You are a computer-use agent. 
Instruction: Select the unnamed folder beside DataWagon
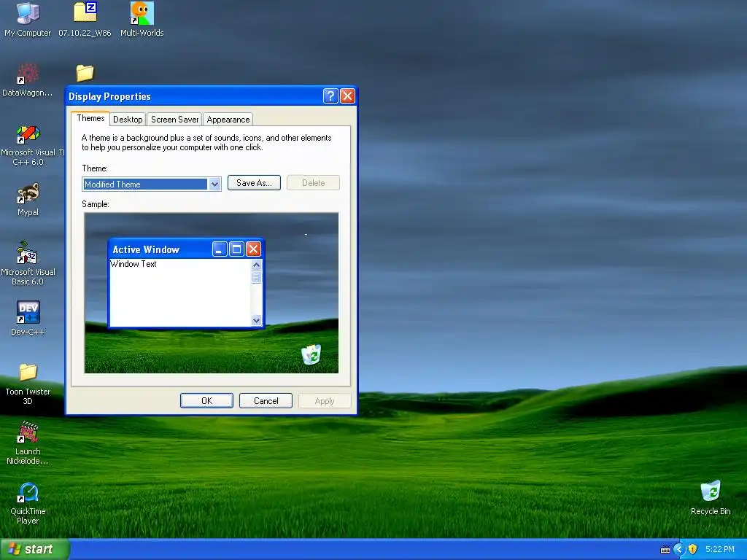tap(85, 73)
